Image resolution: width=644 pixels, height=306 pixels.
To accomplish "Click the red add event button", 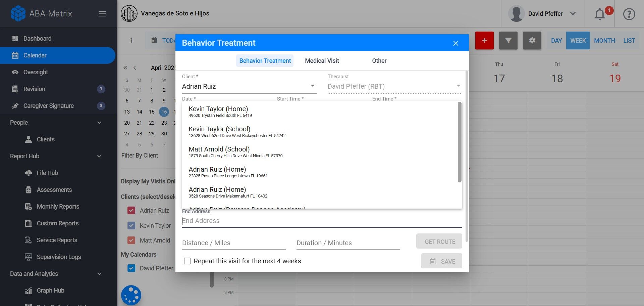I will [x=484, y=41].
